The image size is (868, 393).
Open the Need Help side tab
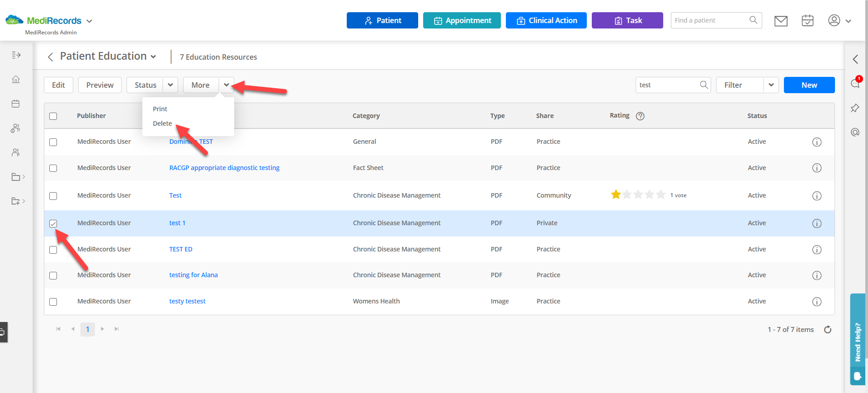click(858, 339)
